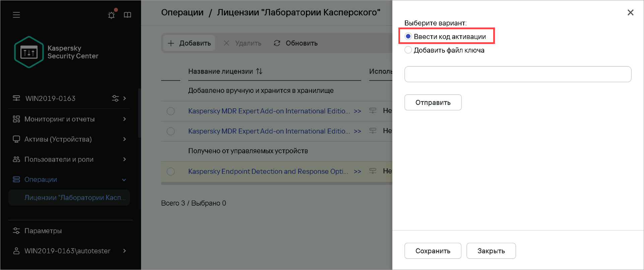Collapse the Operations section
The image size is (644, 270).
click(x=124, y=180)
